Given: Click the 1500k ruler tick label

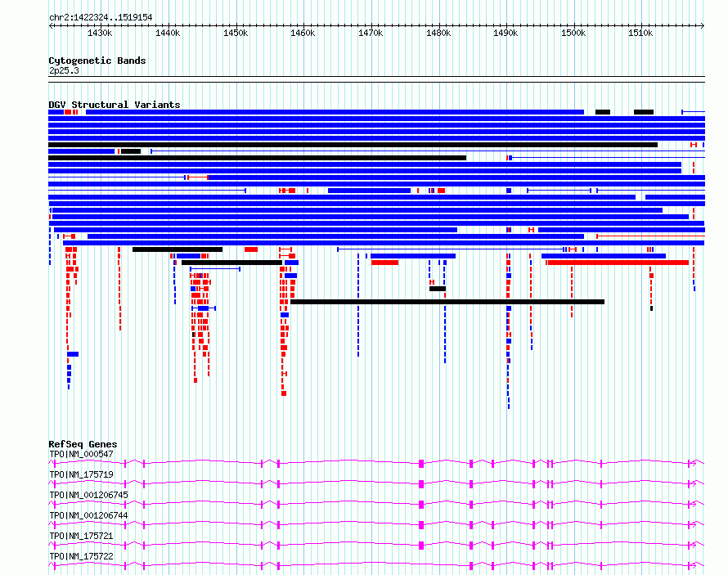Looking at the screenshot, I should pyautogui.click(x=573, y=33).
